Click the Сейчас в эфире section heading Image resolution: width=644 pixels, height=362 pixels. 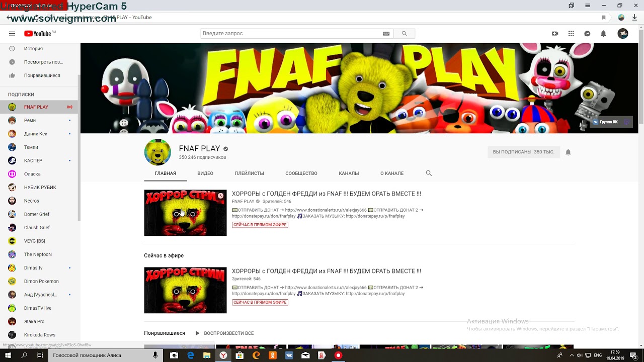coord(164,255)
